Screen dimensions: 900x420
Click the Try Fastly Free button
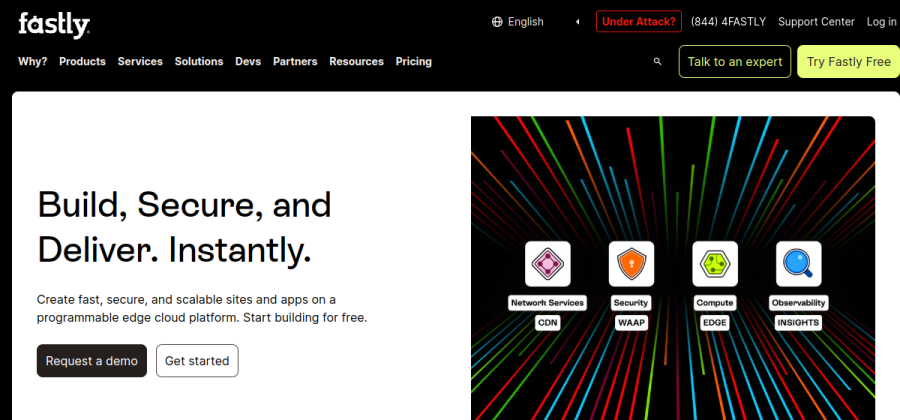click(x=848, y=61)
